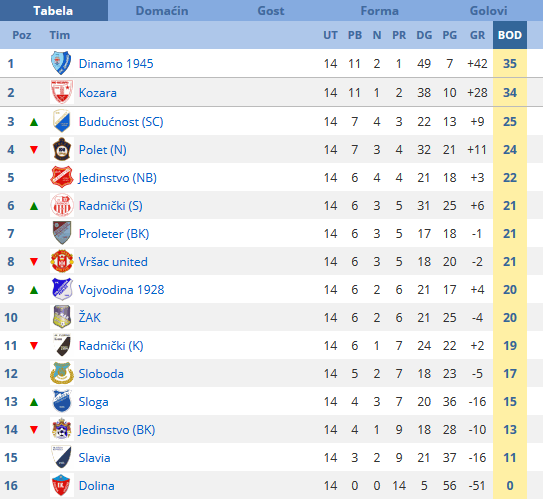Sort table by BOD column header
Image resolution: width=544 pixels, height=500 pixels.
click(x=510, y=35)
